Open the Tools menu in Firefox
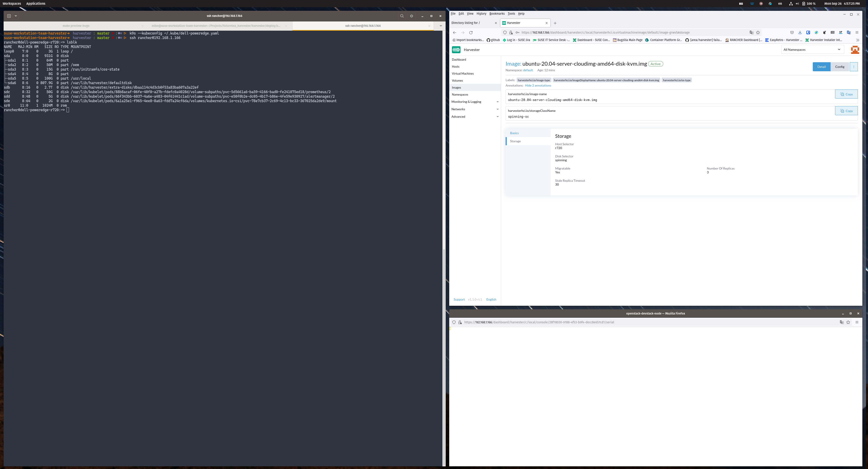 point(511,14)
